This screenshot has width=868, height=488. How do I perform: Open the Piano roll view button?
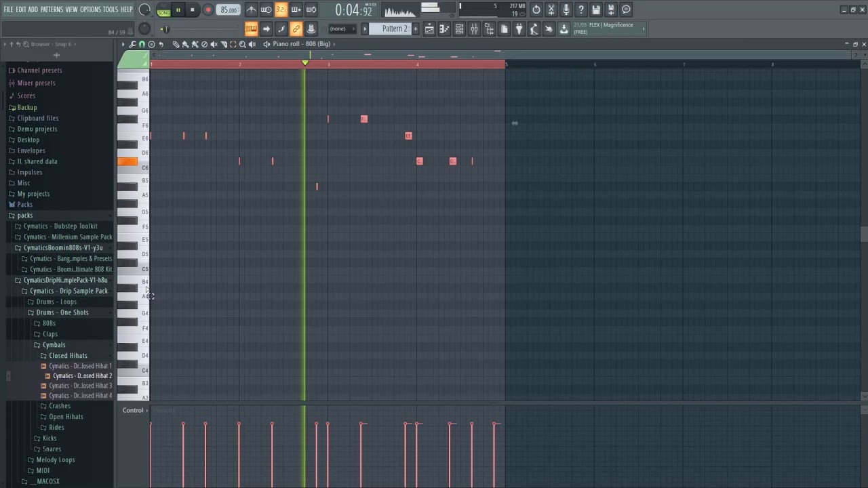pos(444,28)
